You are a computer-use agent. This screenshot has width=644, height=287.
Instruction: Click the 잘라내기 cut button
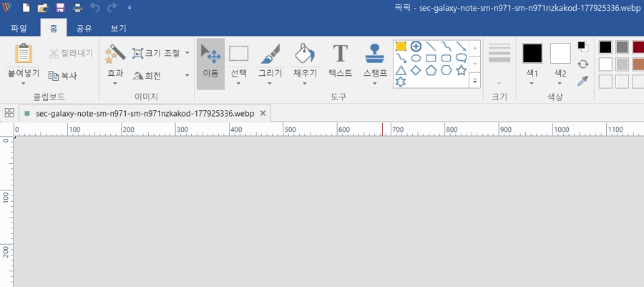click(x=71, y=54)
